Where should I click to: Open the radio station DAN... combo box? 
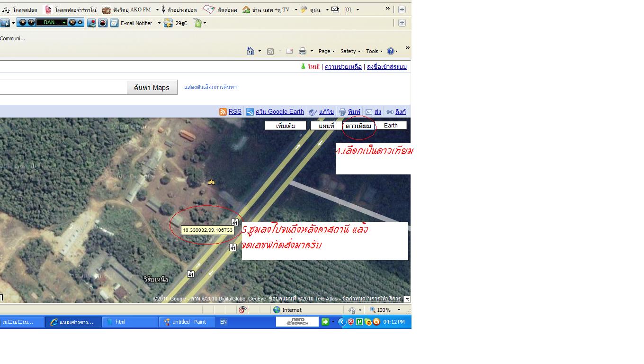52,22
